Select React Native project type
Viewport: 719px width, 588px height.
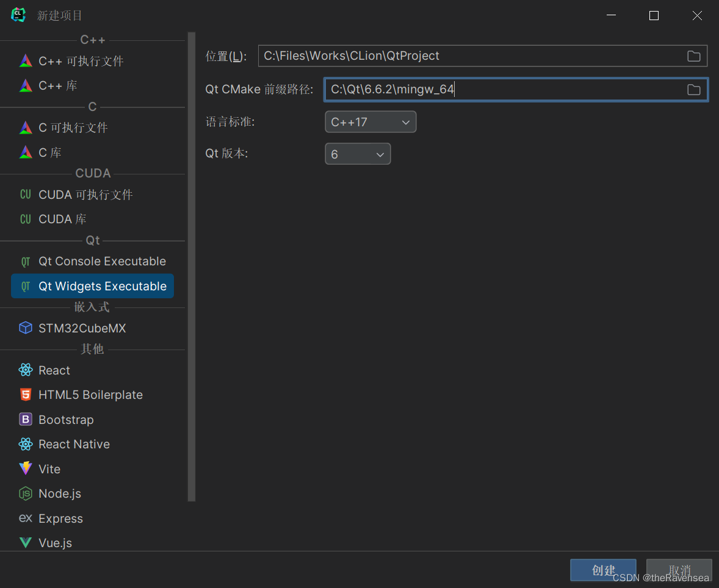coord(92,444)
